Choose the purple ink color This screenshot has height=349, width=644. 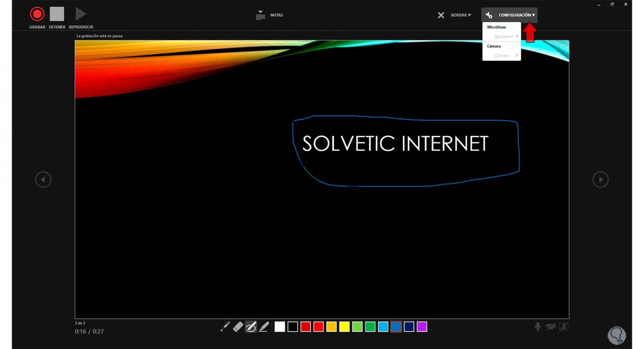point(422,327)
